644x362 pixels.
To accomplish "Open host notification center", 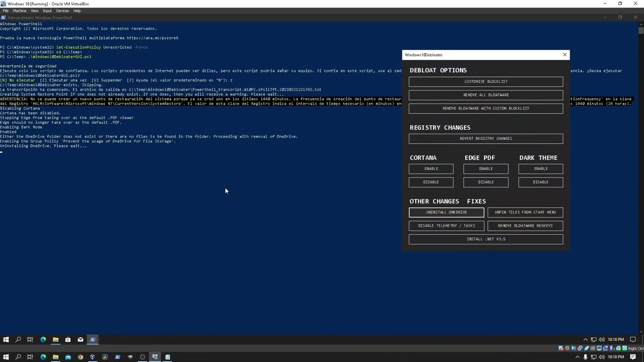I will [x=633, y=357].
